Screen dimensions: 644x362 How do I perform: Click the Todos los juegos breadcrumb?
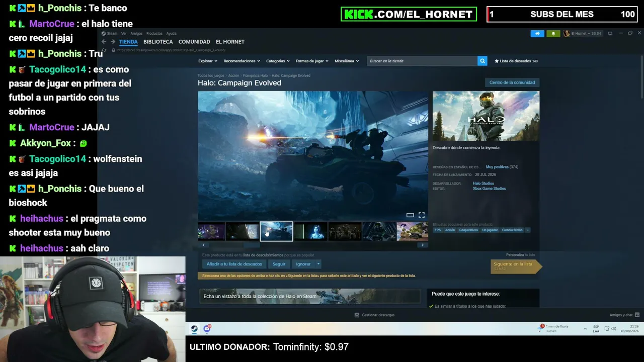211,75
